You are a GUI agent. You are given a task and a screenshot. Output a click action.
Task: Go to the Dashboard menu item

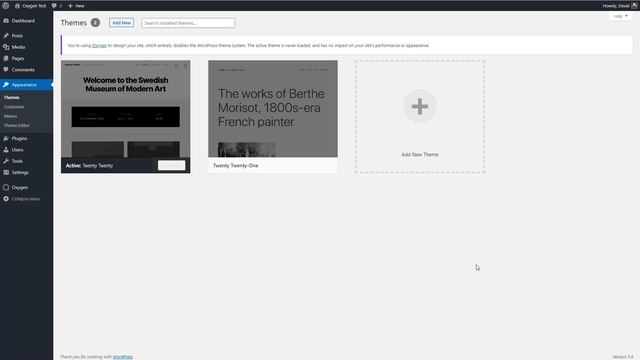[23, 21]
